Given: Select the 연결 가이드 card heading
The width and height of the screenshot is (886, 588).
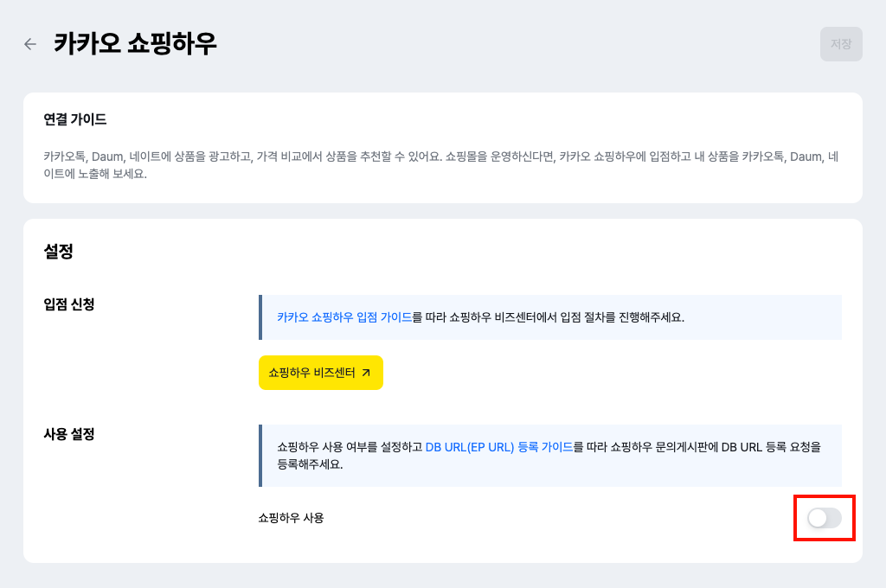Looking at the screenshot, I should [x=75, y=119].
